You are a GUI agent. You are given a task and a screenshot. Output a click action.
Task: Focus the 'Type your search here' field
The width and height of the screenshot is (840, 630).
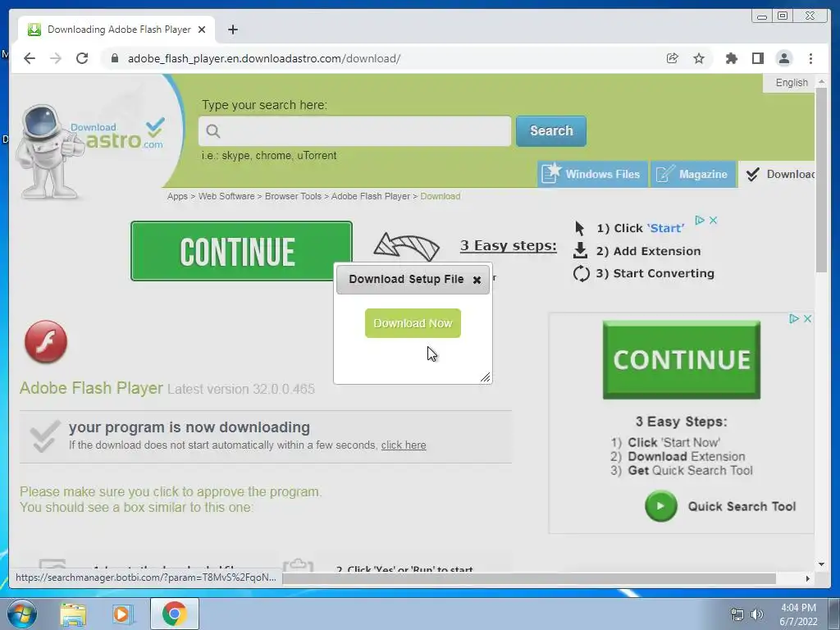tap(354, 130)
